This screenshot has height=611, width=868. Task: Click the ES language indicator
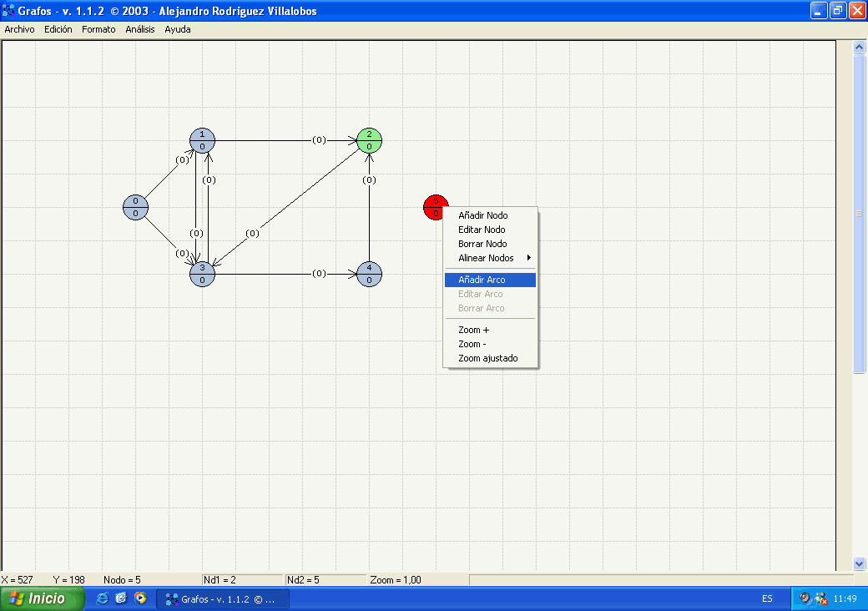tap(767, 598)
